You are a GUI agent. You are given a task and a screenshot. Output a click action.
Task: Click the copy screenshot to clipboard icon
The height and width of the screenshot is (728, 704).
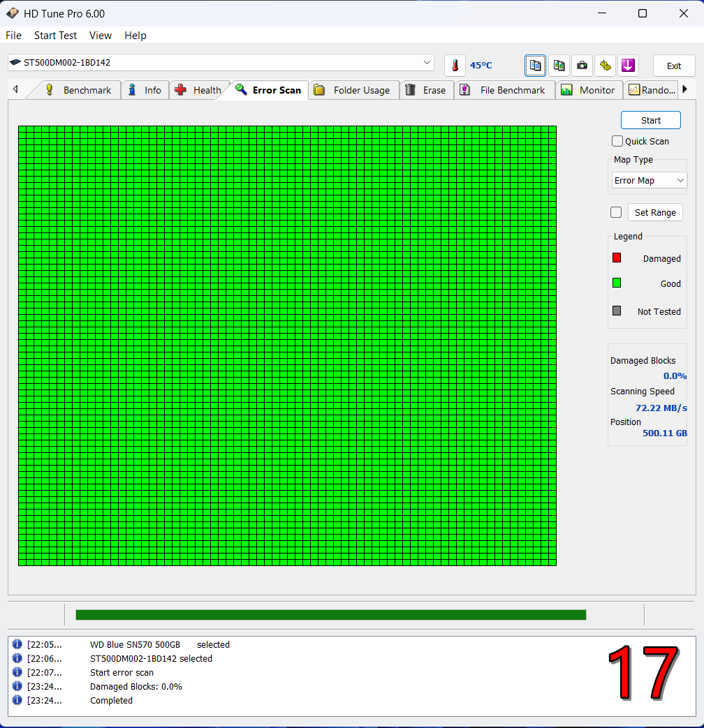559,66
